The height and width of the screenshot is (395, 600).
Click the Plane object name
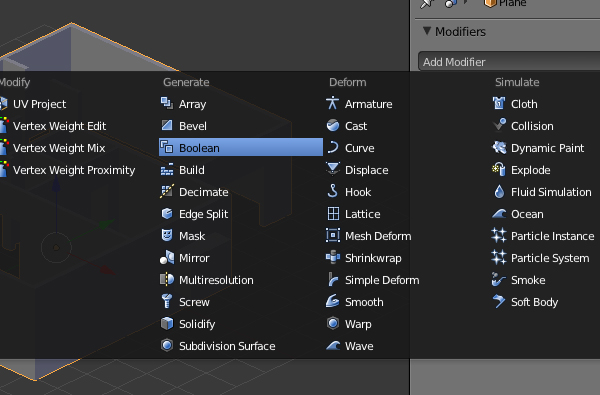click(x=513, y=3)
